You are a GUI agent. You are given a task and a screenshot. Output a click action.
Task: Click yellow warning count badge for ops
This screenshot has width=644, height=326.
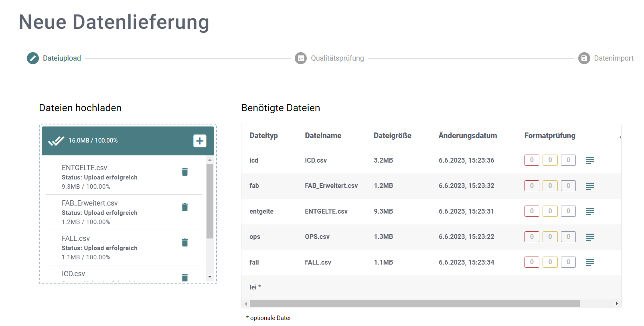pyautogui.click(x=550, y=237)
